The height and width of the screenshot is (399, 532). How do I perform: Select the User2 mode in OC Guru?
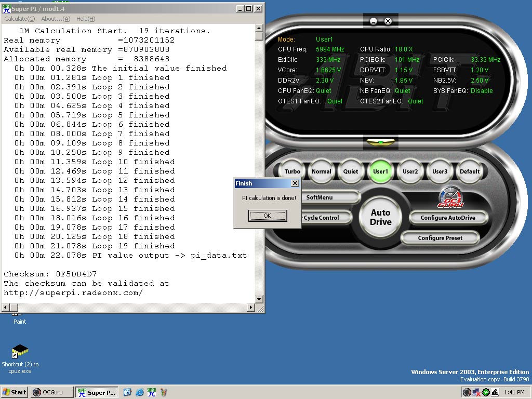tap(410, 171)
